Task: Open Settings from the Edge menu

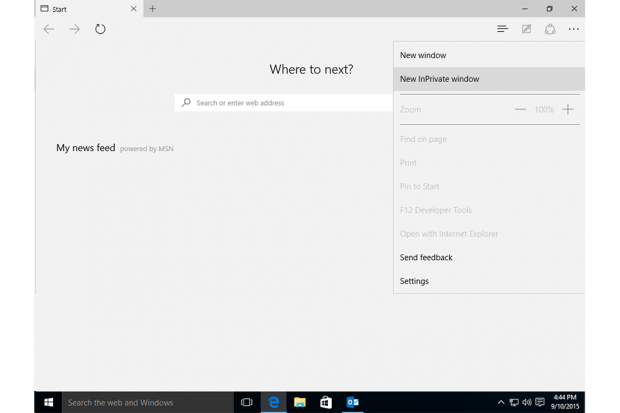Action: click(414, 281)
